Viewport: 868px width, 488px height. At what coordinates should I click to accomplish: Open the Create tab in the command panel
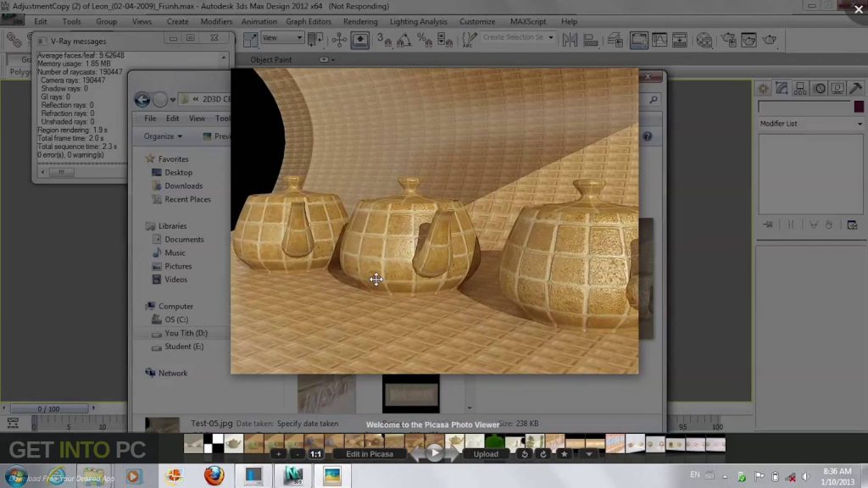pos(764,88)
